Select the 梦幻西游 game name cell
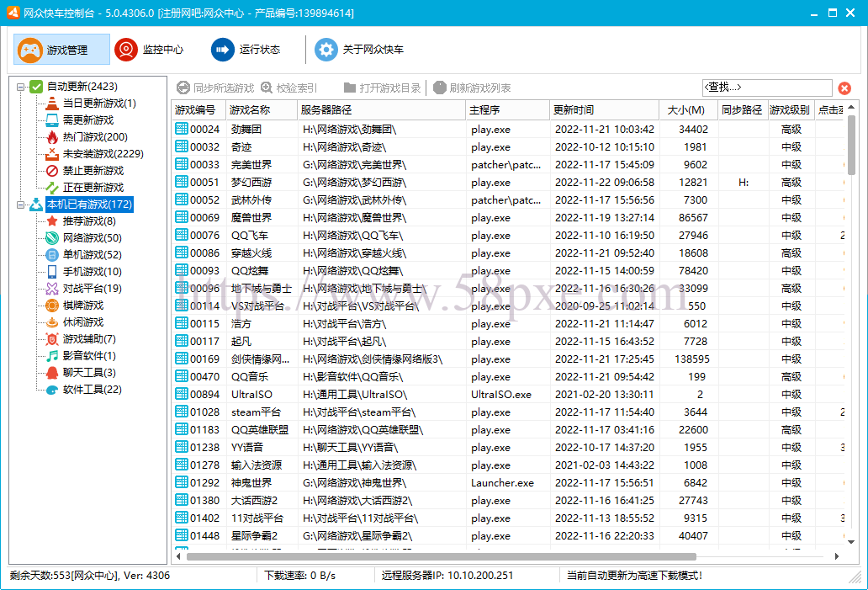The image size is (868, 590). click(251, 183)
